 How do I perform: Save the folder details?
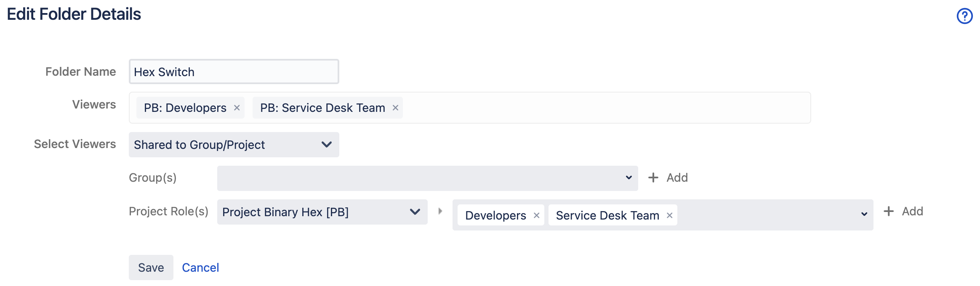pyautogui.click(x=151, y=267)
